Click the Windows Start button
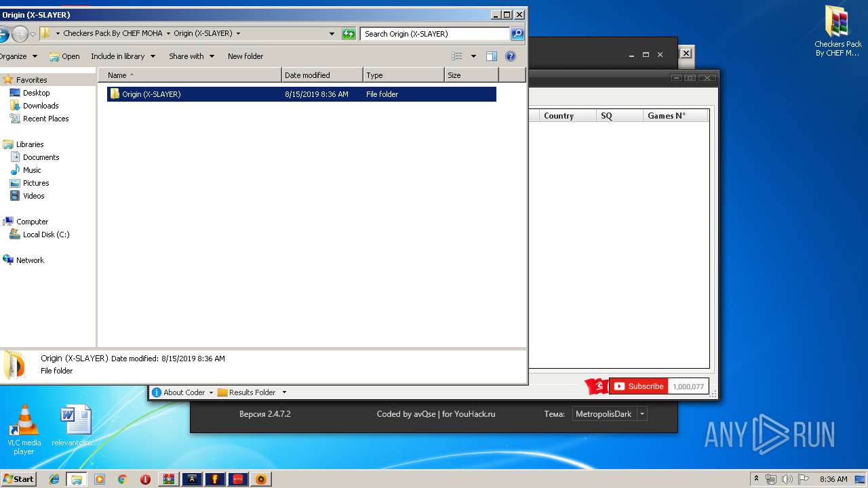The height and width of the screenshot is (488, 868). tap(18, 479)
